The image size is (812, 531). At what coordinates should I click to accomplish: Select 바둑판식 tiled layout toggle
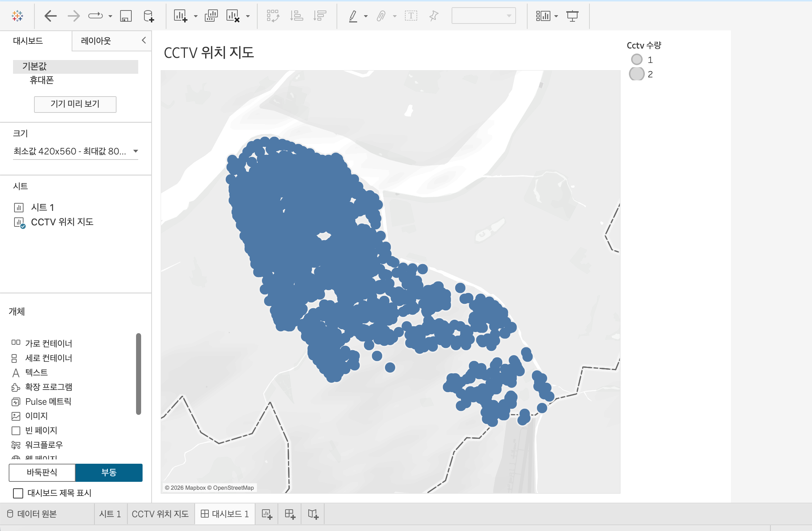(42, 472)
